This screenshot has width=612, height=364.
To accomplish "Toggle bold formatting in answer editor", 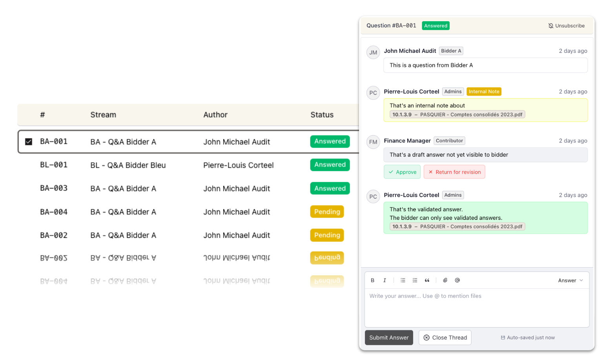I will [372, 280].
